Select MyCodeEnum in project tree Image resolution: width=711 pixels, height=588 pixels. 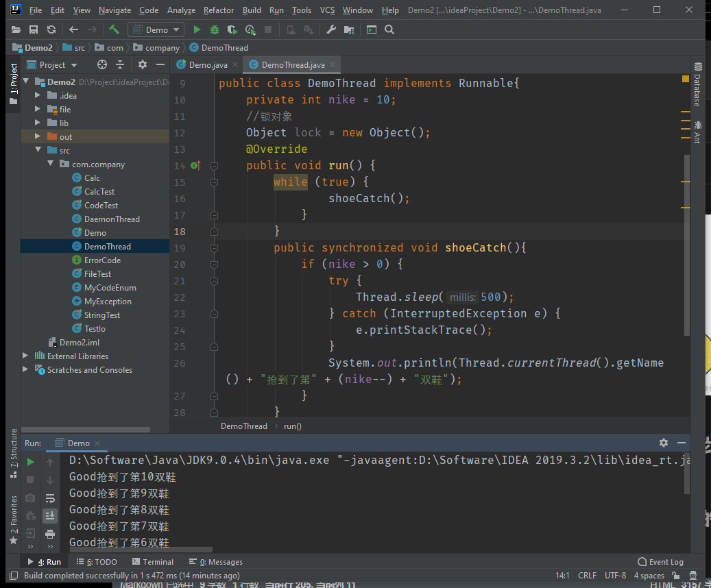110,287
